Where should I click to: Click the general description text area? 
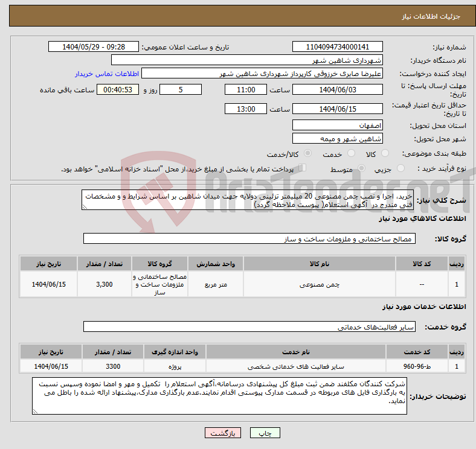pos(248,200)
